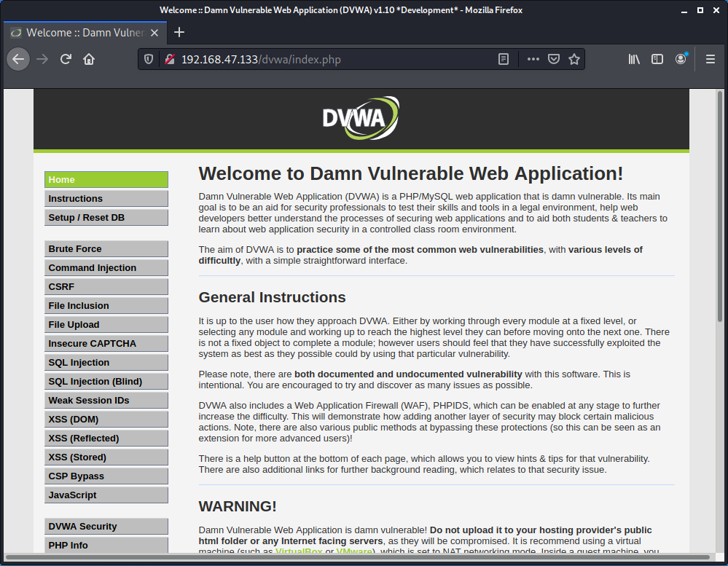Open Firefox account icon
Viewport: 728px width, 566px height.
[681, 60]
